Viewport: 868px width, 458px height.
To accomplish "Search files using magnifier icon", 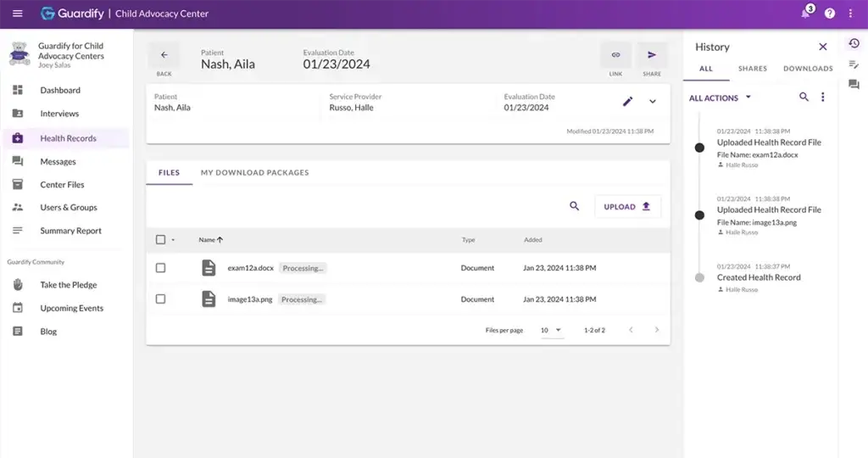I will coord(575,206).
